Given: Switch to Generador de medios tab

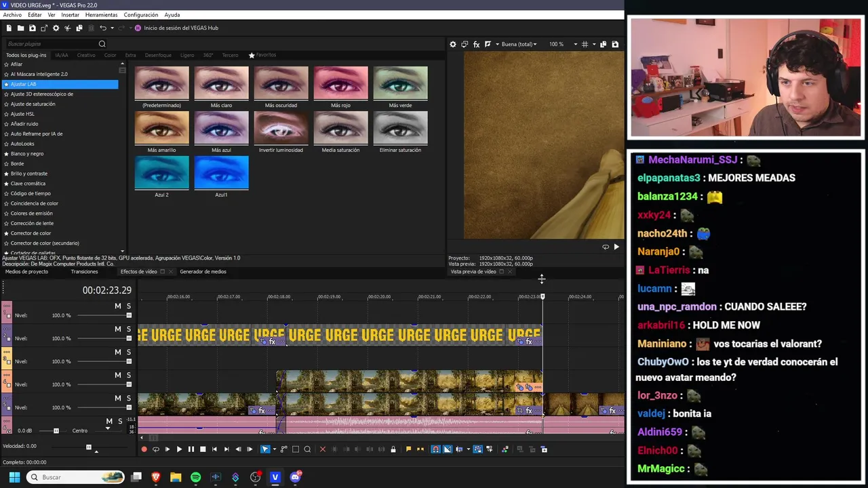Looking at the screenshot, I should coord(203,272).
